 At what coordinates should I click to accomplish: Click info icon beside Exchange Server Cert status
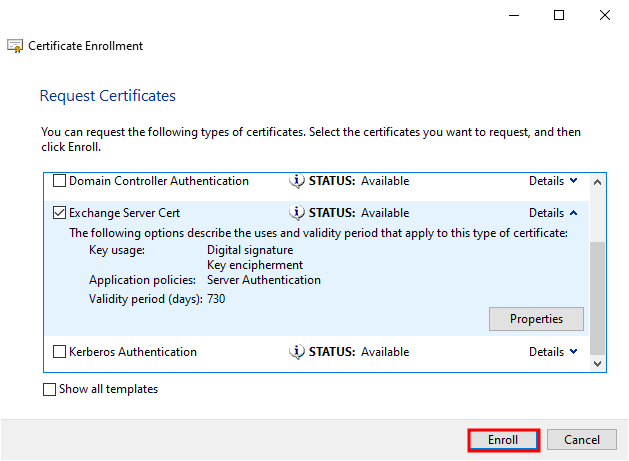[x=297, y=213]
